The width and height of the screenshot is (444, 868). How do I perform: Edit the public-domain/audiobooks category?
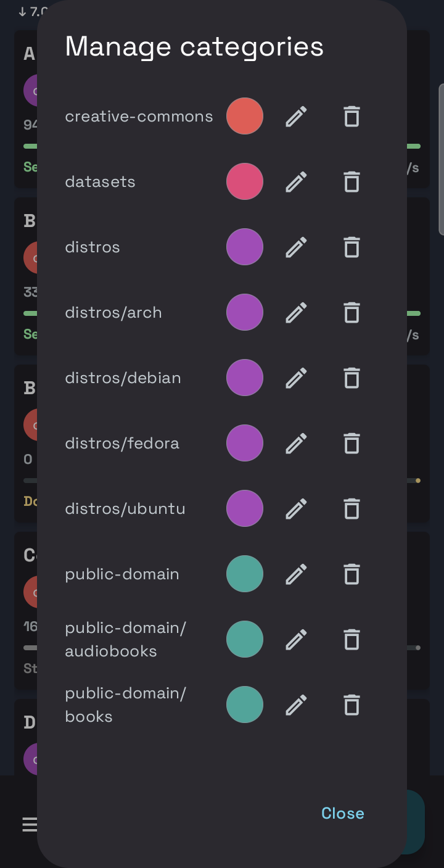(x=296, y=639)
